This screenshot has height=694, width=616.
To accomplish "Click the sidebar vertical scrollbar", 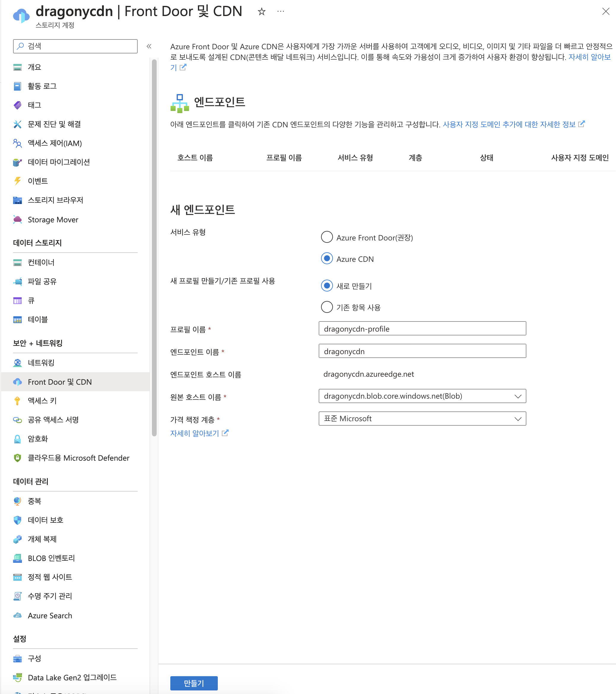I will pos(154,248).
